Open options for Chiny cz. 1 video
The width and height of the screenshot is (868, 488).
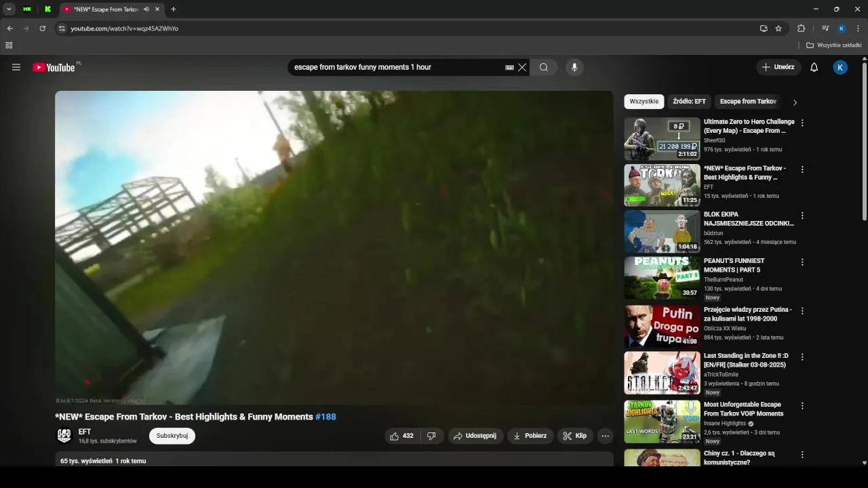coord(802,454)
